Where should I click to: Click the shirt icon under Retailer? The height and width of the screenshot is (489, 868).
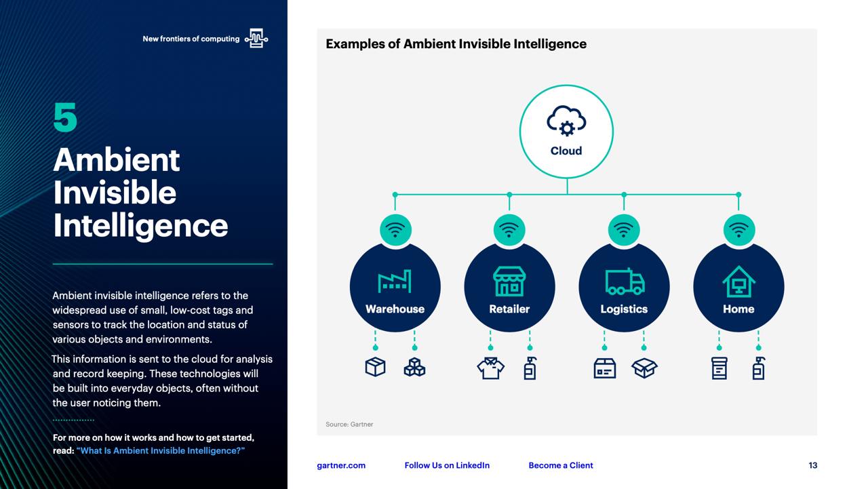tap(490, 368)
